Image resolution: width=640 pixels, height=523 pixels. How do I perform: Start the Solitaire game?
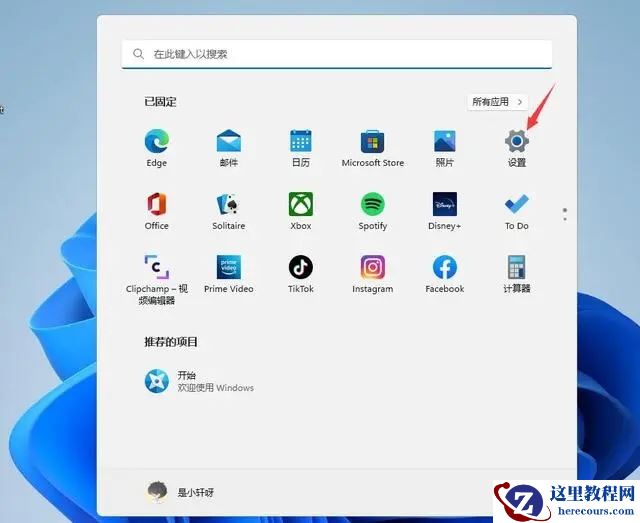point(229,211)
